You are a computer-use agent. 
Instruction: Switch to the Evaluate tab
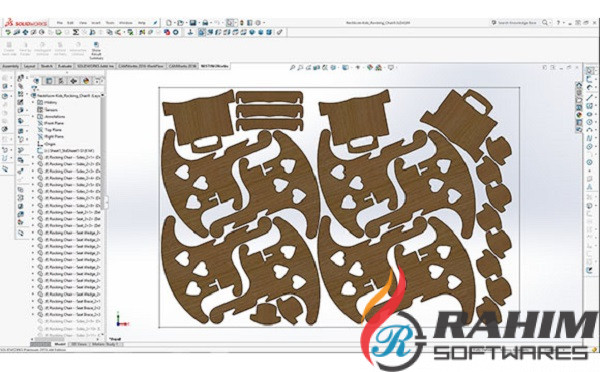pos(65,66)
